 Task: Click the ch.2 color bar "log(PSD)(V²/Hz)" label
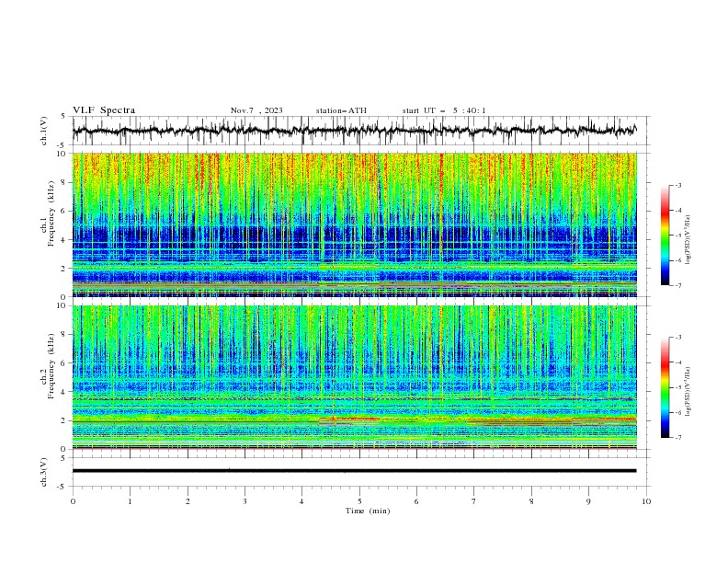tap(688, 392)
